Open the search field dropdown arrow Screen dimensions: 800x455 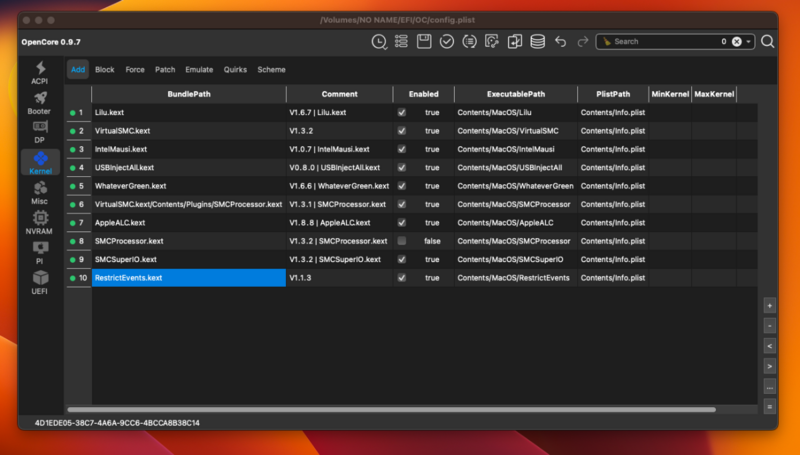[x=748, y=42]
